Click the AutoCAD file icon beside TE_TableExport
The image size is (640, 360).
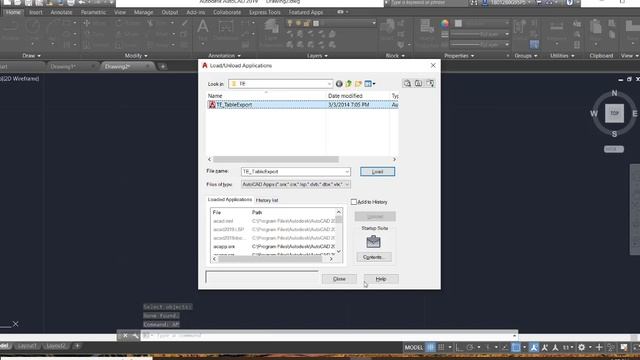click(x=212, y=104)
